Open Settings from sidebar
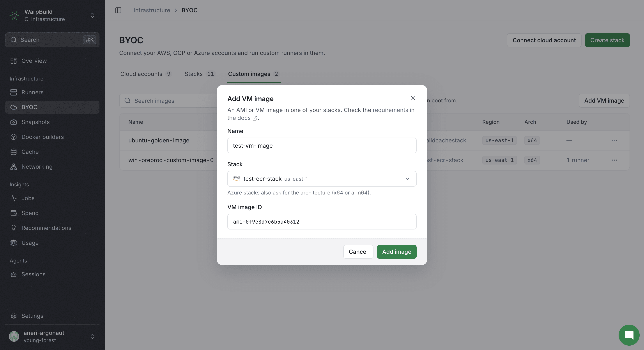This screenshot has height=350, width=644. 52,316
